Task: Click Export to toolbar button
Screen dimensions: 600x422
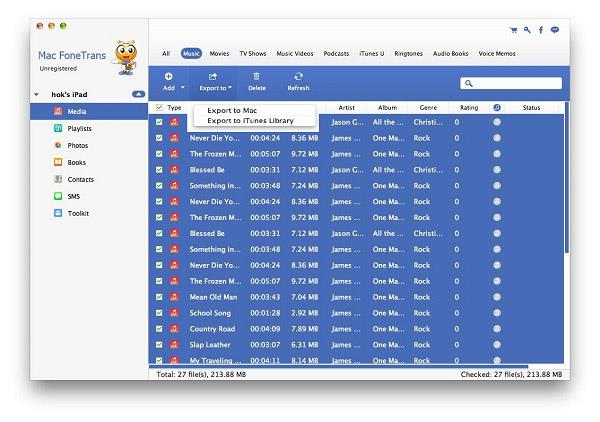Action: click(215, 82)
